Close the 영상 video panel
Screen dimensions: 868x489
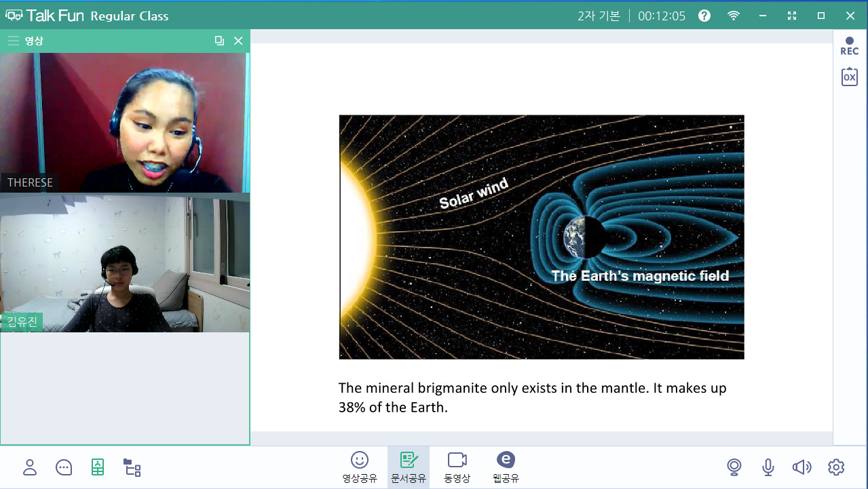coord(238,41)
